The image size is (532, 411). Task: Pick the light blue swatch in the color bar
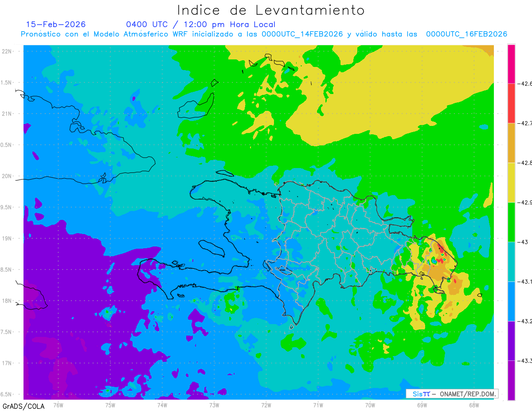point(511,301)
